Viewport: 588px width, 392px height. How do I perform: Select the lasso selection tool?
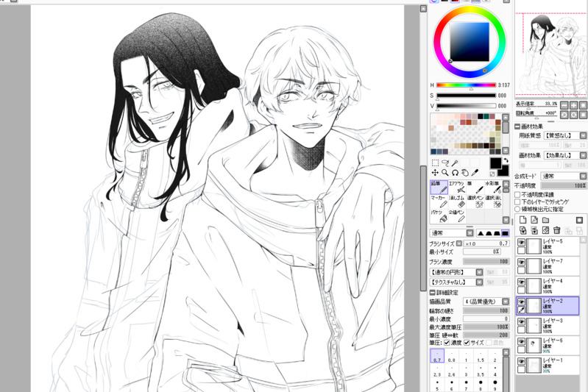tap(445, 163)
